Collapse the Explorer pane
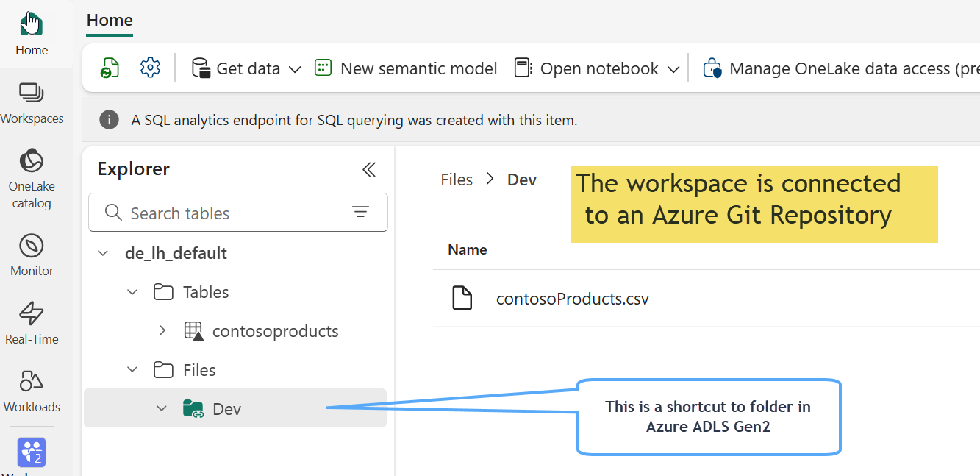The image size is (980, 476). click(369, 170)
